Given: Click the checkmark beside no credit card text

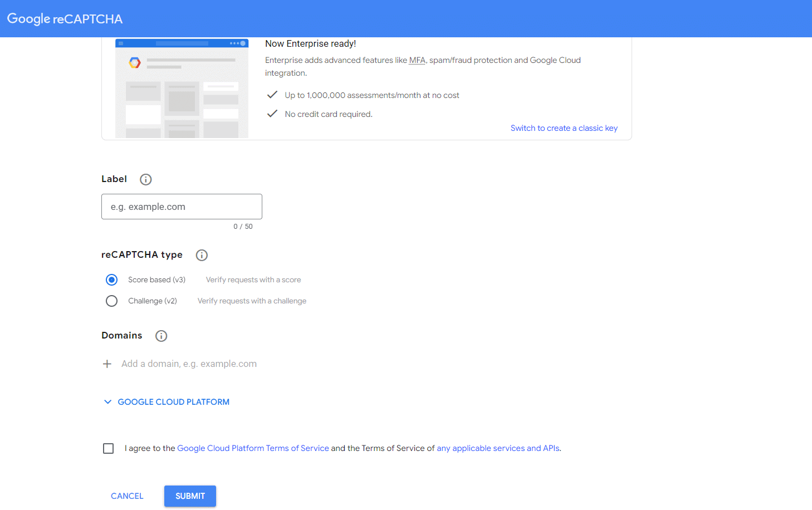Looking at the screenshot, I should pos(272,113).
